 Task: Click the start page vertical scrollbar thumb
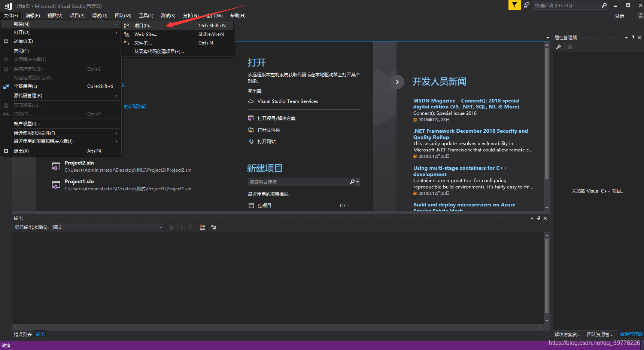point(547,113)
